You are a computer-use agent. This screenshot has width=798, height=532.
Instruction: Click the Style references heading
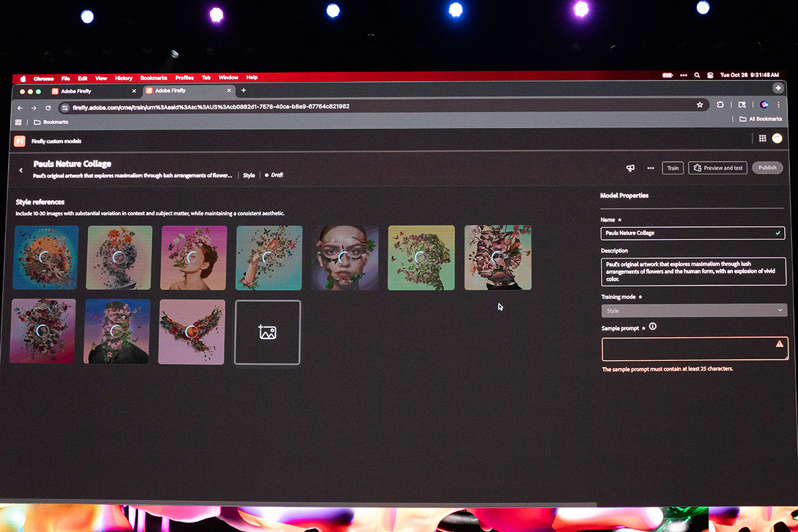(x=40, y=202)
